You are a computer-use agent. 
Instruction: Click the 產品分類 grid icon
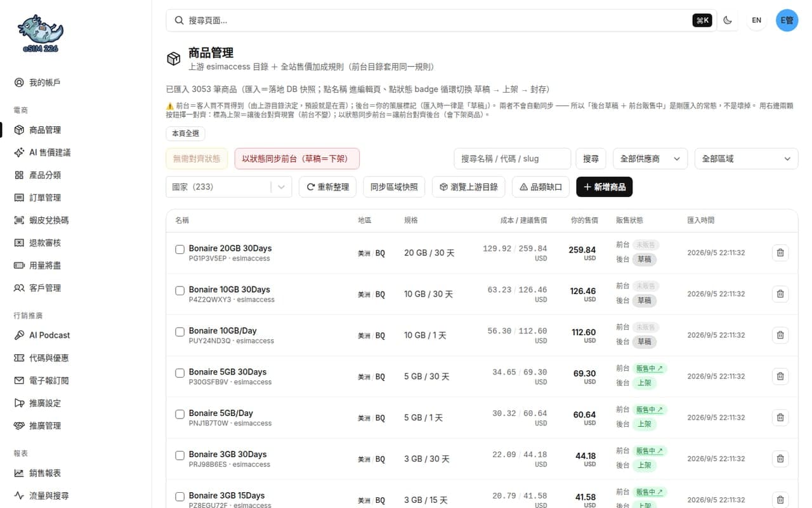pos(19,175)
